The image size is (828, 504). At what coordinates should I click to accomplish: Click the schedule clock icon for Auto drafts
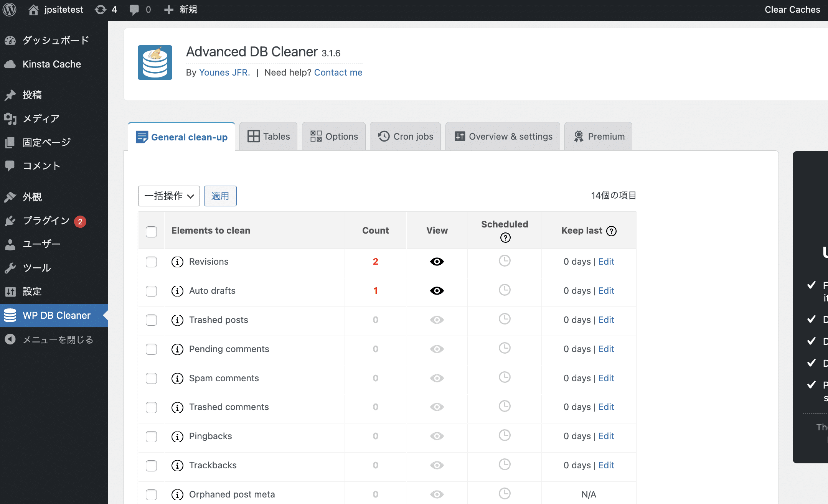pos(505,290)
